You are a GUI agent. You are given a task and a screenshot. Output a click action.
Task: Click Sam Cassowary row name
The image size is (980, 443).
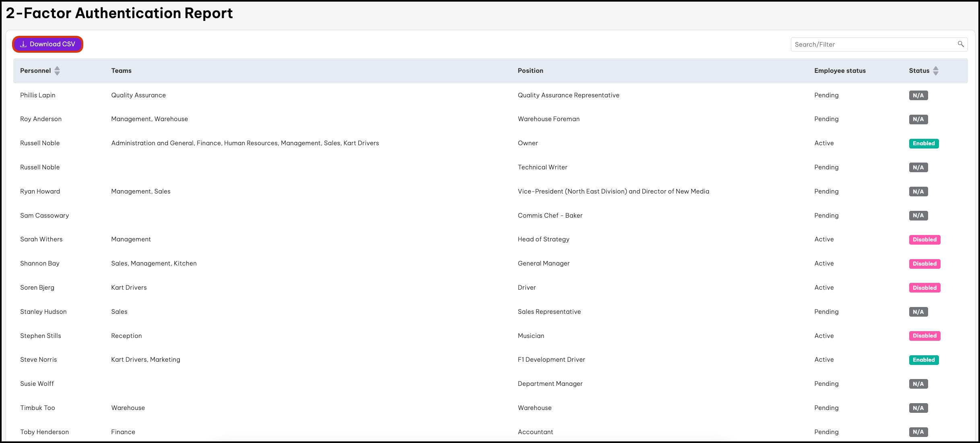pyautogui.click(x=44, y=216)
